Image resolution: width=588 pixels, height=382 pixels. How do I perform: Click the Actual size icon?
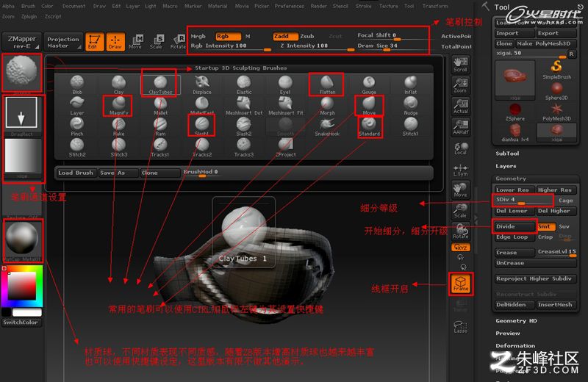click(x=461, y=107)
